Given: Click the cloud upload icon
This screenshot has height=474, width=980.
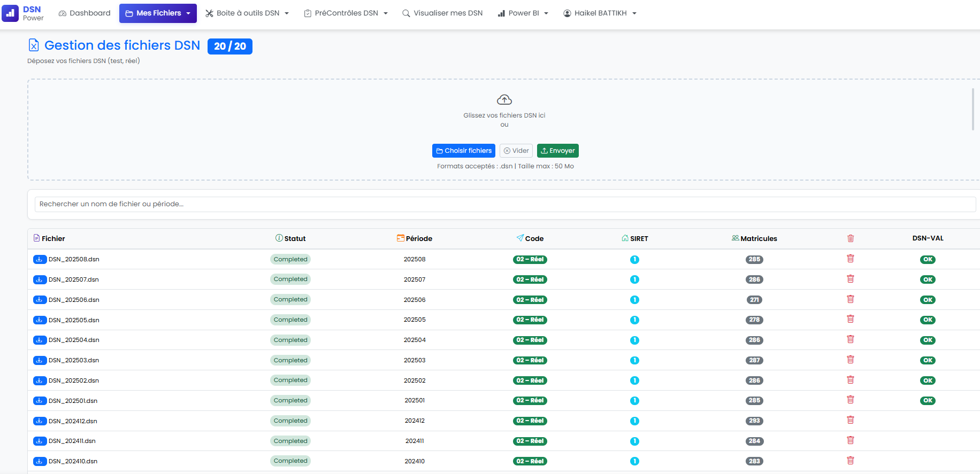Looking at the screenshot, I should (504, 100).
